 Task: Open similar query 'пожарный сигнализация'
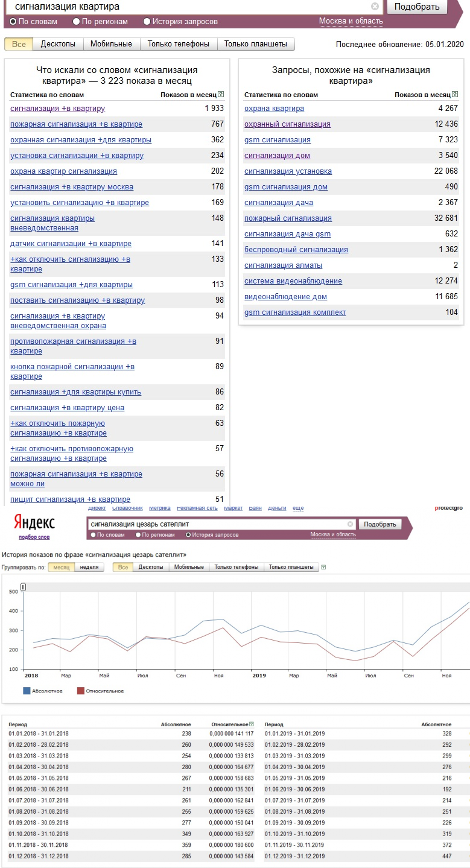coord(288,218)
